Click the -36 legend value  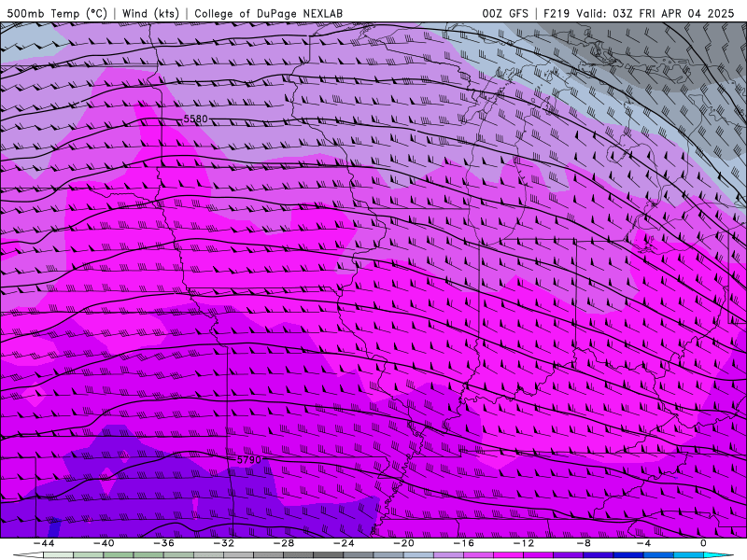[x=164, y=543]
